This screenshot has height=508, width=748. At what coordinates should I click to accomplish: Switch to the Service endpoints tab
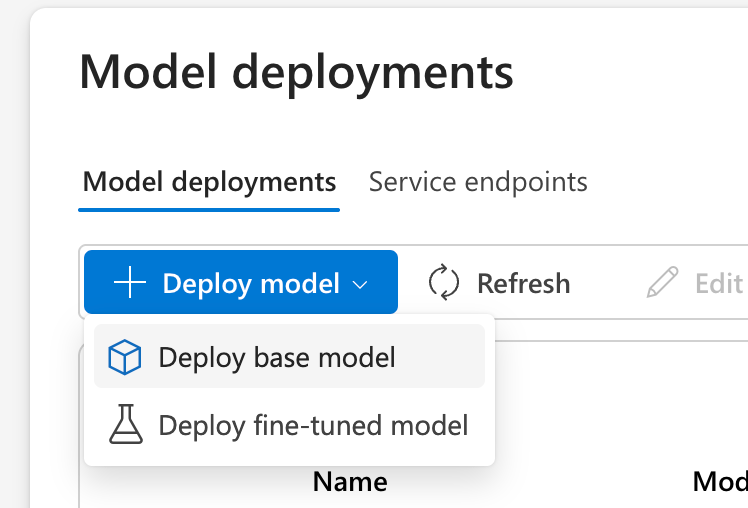tap(478, 182)
